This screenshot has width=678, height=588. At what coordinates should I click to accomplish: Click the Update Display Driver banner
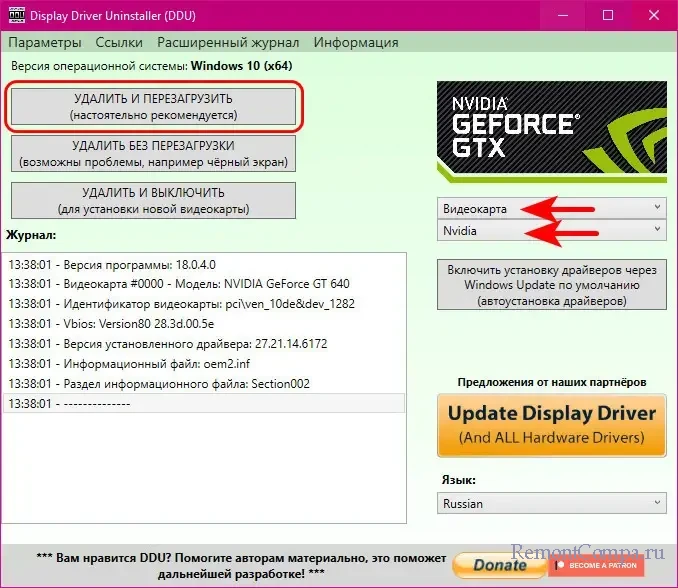(x=552, y=425)
